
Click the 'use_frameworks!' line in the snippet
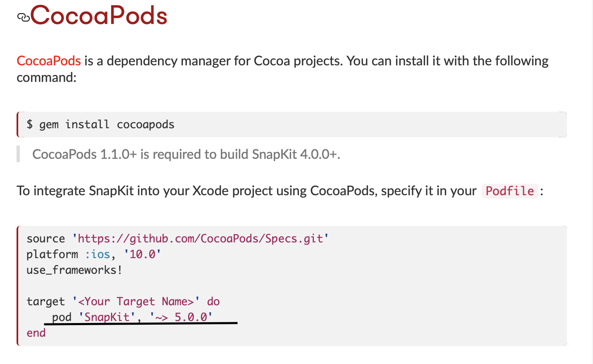pyautogui.click(x=74, y=270)
